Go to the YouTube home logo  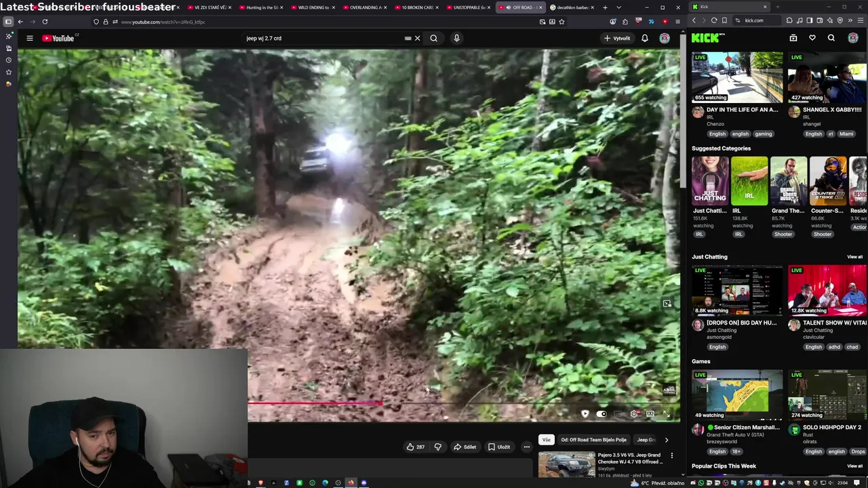58,38
